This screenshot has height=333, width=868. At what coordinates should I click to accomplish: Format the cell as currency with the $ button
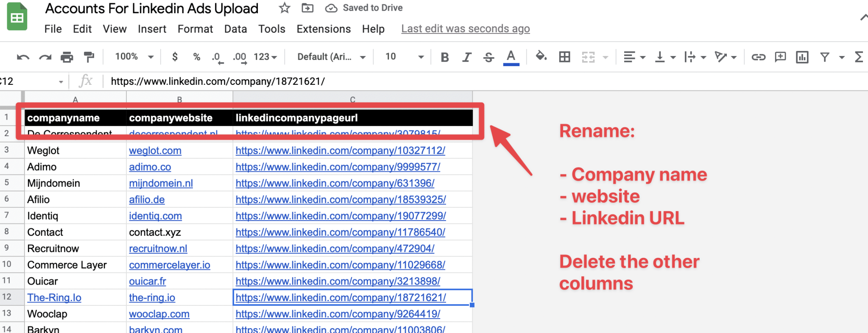(x=175, y=57)
